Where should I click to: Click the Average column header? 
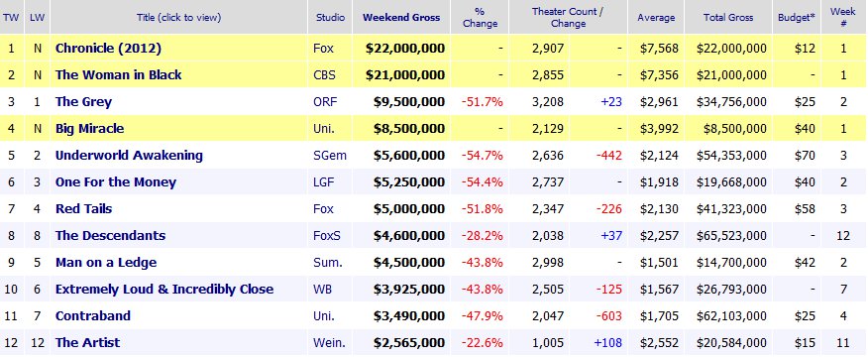(x=656, y=17)
